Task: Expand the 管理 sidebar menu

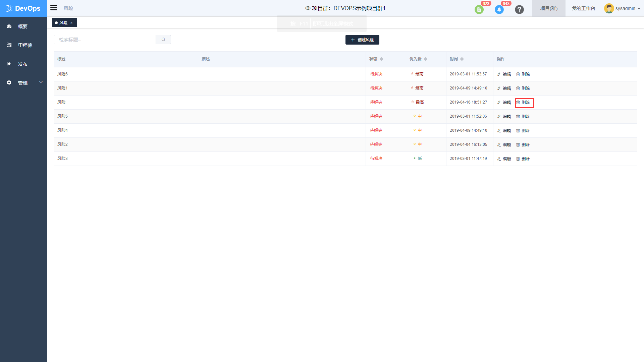Action: (23, 83)
